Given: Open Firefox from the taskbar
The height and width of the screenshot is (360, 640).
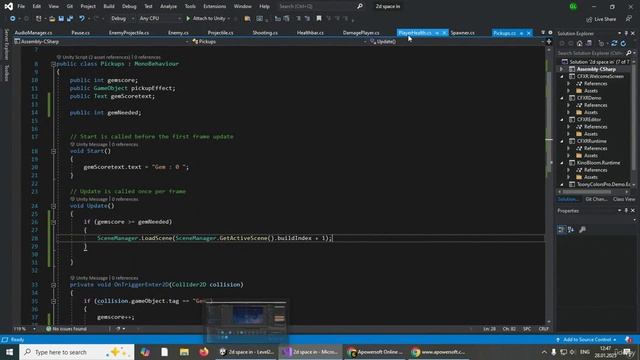Looking at the screenshot, I should point(204,352).
